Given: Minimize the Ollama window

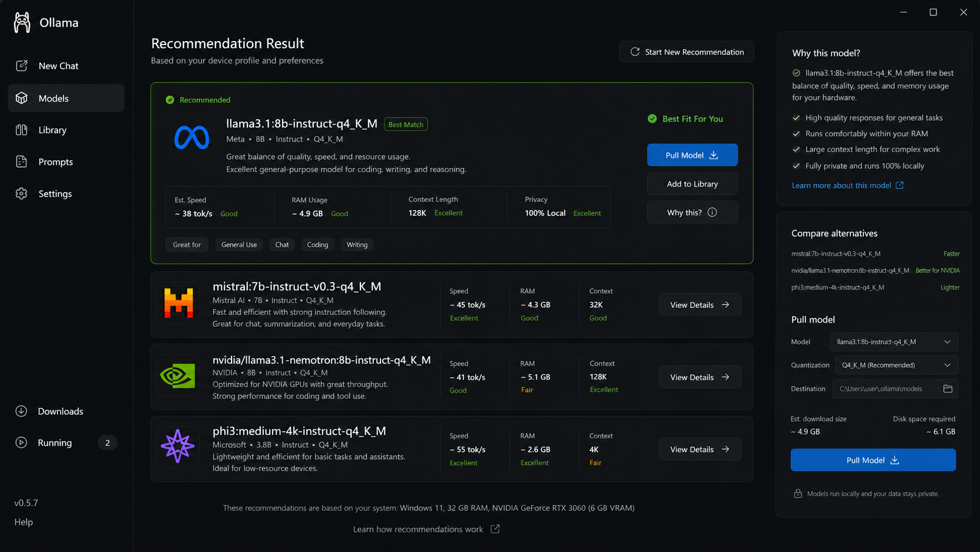Looking at the screenshot, I should click(904, 12).
